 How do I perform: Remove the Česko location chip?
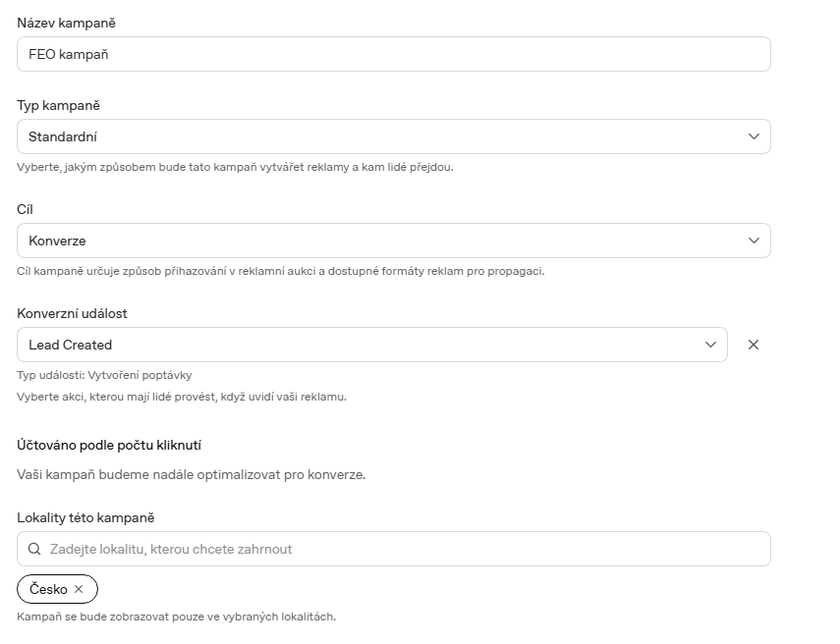(79, 589)
